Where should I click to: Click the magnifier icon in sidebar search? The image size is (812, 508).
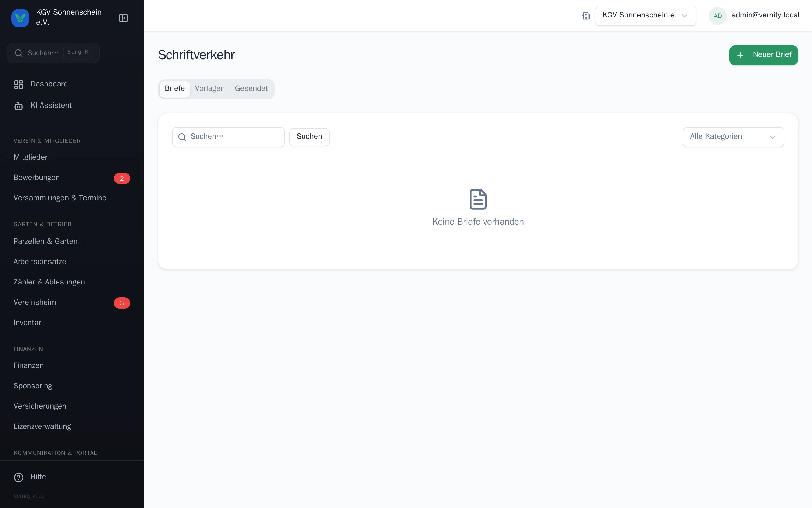19,53
